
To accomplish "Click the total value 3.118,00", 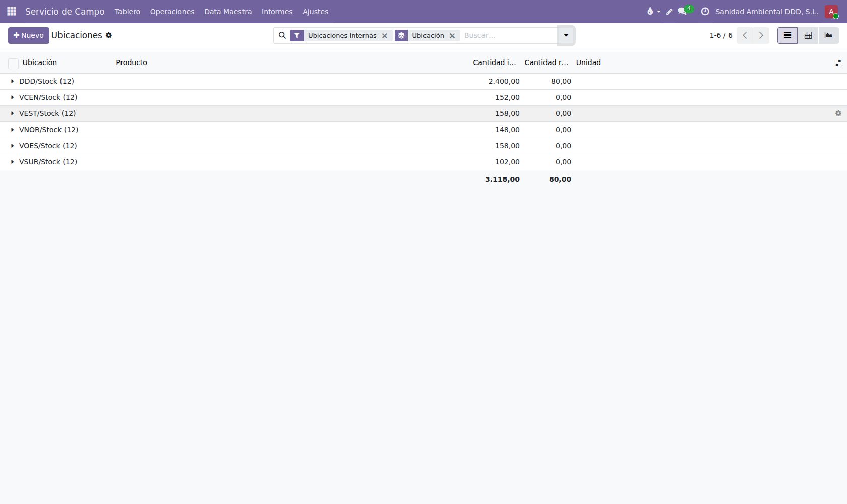I will pyautogui.click(x=502, y=179).
